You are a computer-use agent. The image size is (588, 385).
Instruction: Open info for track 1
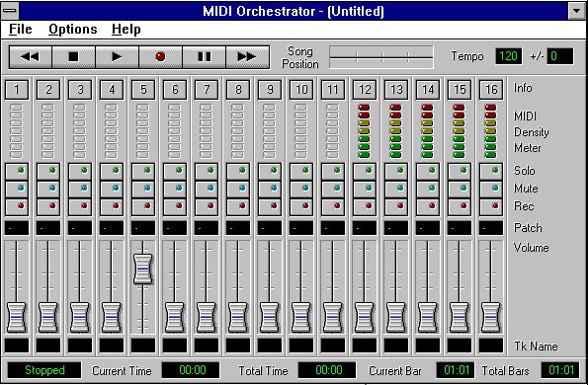(17, 90)
